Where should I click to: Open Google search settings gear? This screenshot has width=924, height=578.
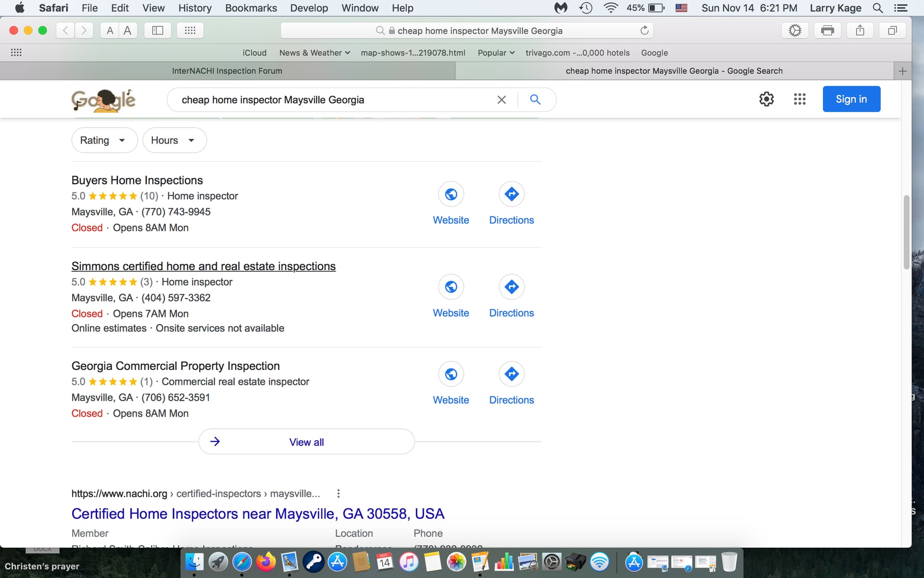pos(766,99)
